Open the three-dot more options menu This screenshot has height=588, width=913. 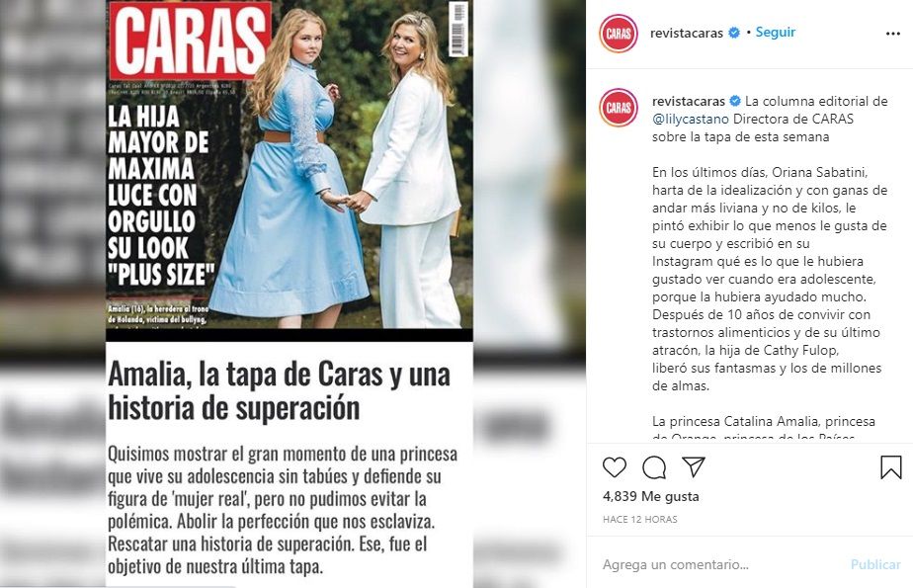pyautogui.click(x=892, y=34)
